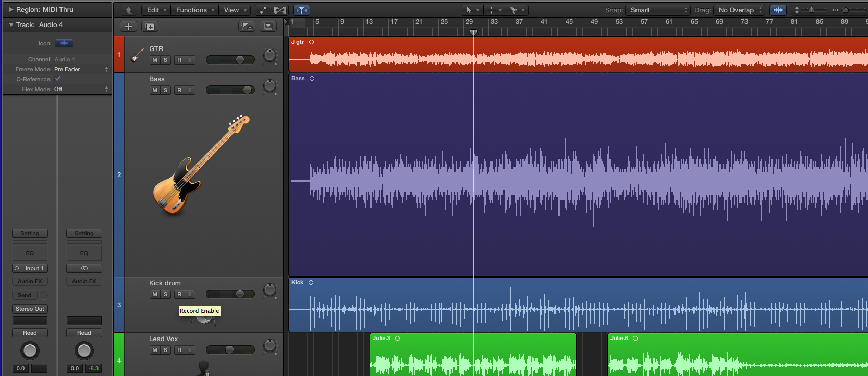This screenshot has width=868, height=376.
Task: Click the Lead Vox volume slider
Action: [x=230, y=350]
